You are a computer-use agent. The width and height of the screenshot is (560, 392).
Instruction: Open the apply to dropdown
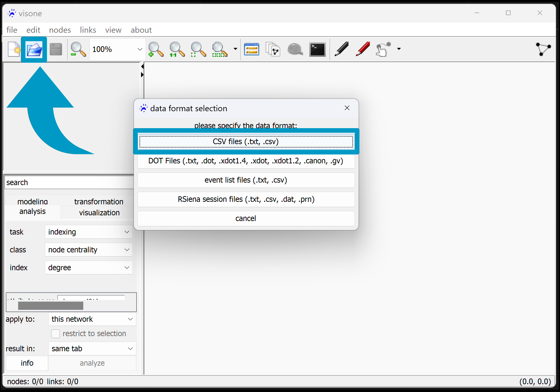(x=92, y=319)
